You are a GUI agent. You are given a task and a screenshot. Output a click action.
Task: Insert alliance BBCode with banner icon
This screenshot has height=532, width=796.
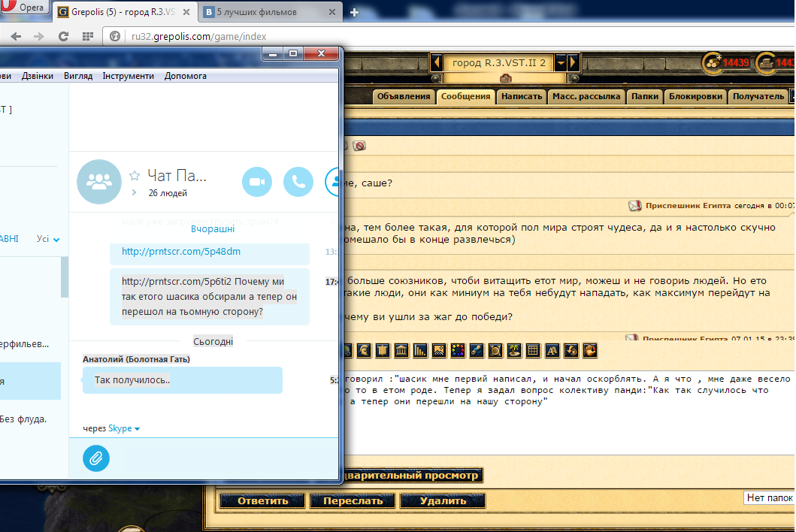(383, 351)
